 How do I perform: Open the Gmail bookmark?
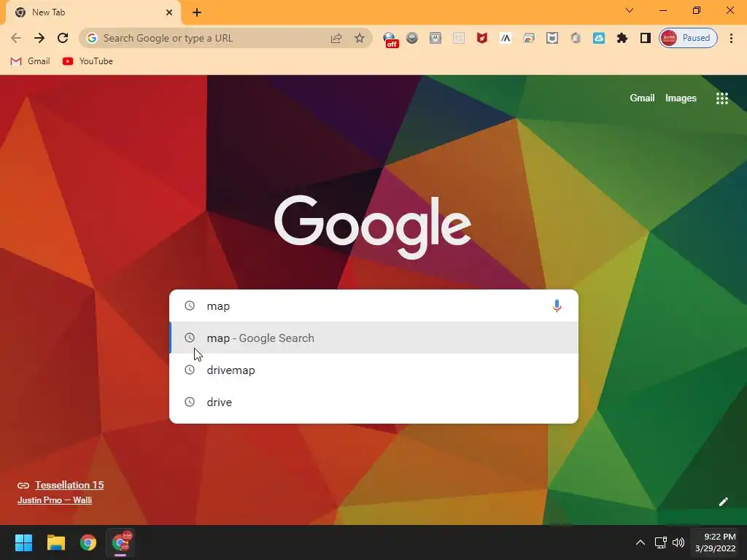30,61
